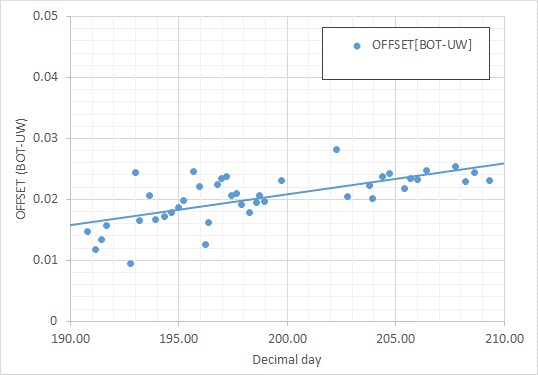Click the OFFSET[BOT-UW] legend entry text
Image resolution: width=538 pixels, height=375 pixels.
422,45
